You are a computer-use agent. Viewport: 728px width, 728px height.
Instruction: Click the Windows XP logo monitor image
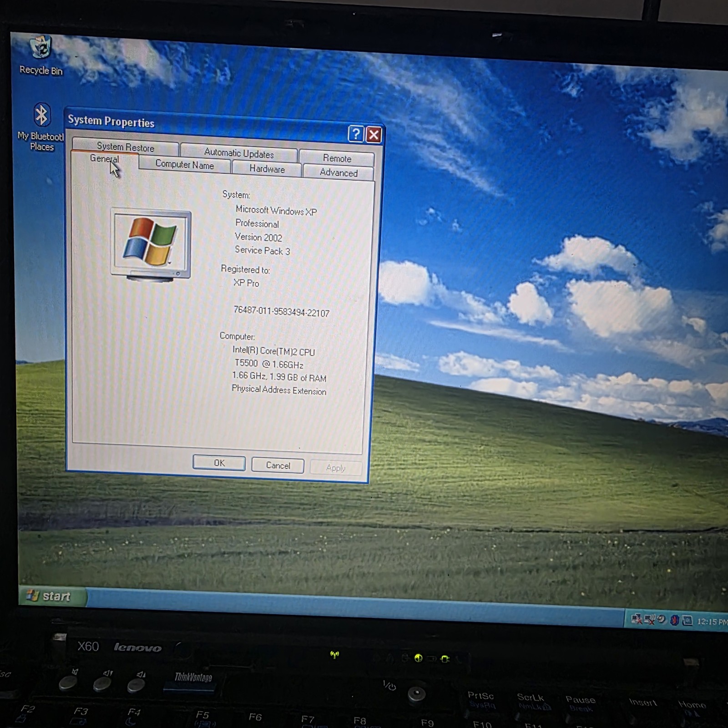click(x=151, y=245)
